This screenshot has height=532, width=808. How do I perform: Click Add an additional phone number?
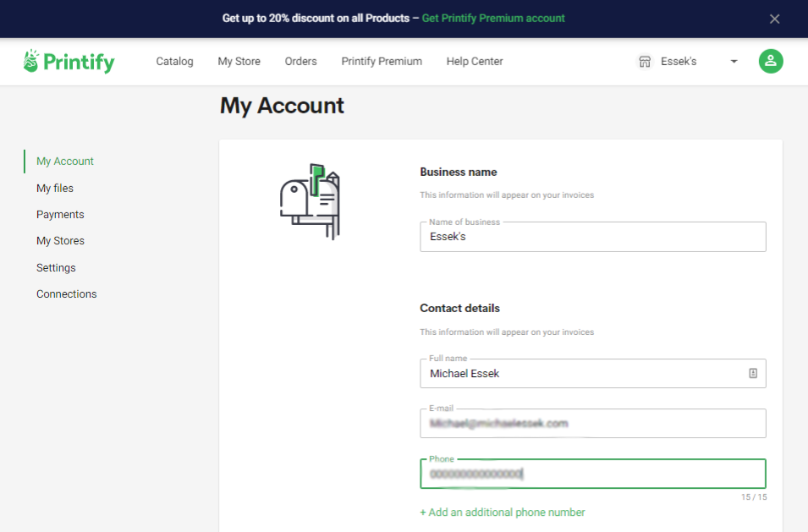coord(503,513)
